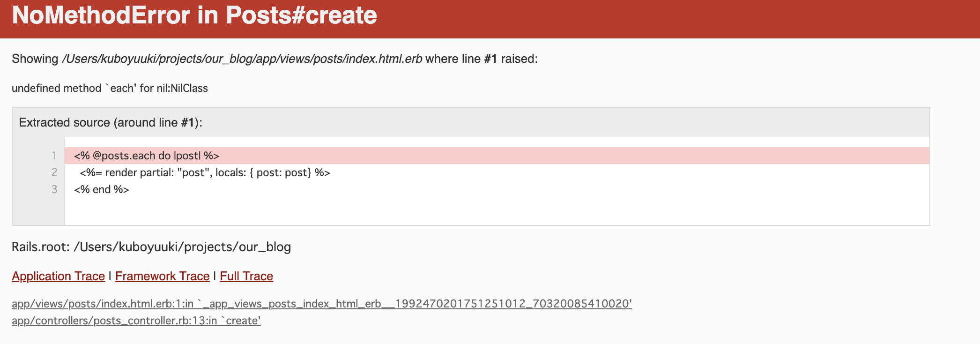The image size is (980, 344).
Task: Show the Full Trace listing
Action: click(x=246, y=276)
